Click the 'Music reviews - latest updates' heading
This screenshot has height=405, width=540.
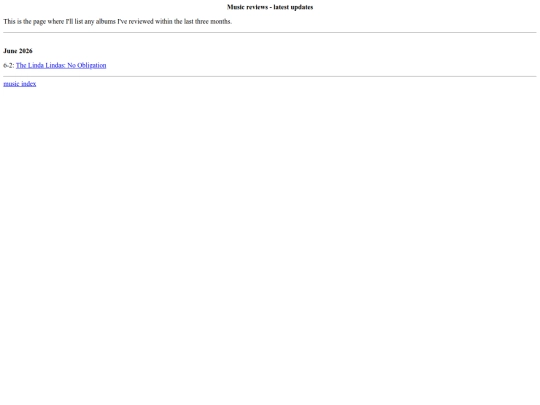[270, 7]
